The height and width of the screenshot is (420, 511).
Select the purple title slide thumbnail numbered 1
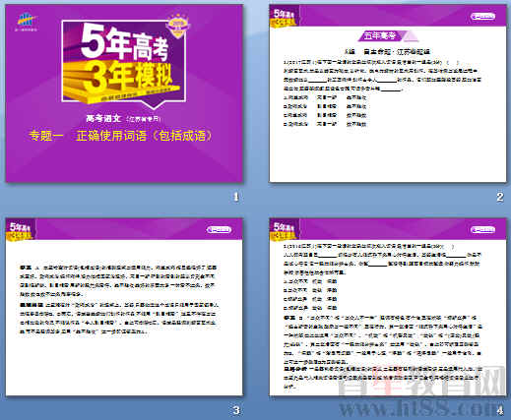[124, 93]
